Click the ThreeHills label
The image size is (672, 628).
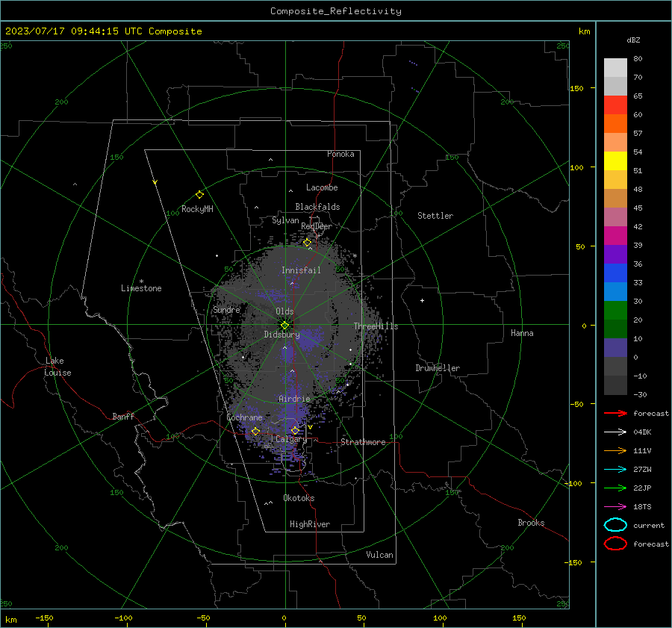[376, 326]
